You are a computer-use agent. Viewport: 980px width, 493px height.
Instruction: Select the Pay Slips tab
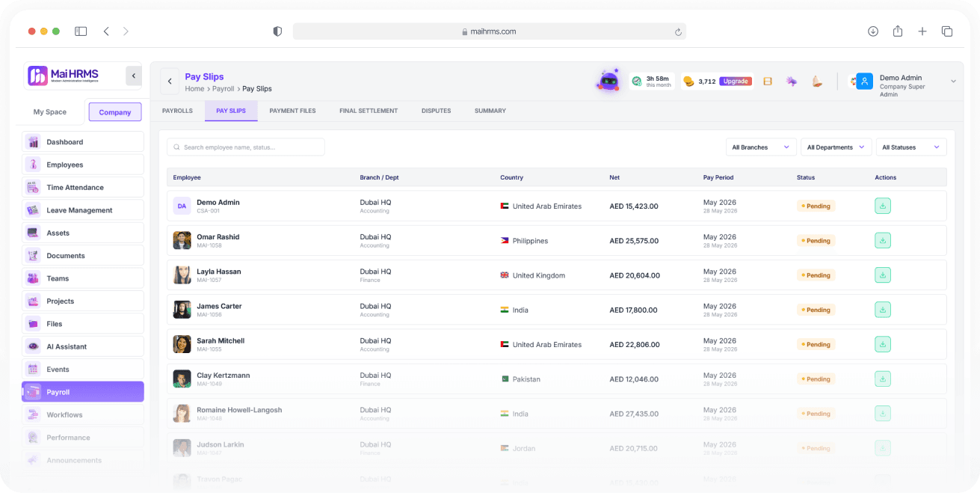231,111
